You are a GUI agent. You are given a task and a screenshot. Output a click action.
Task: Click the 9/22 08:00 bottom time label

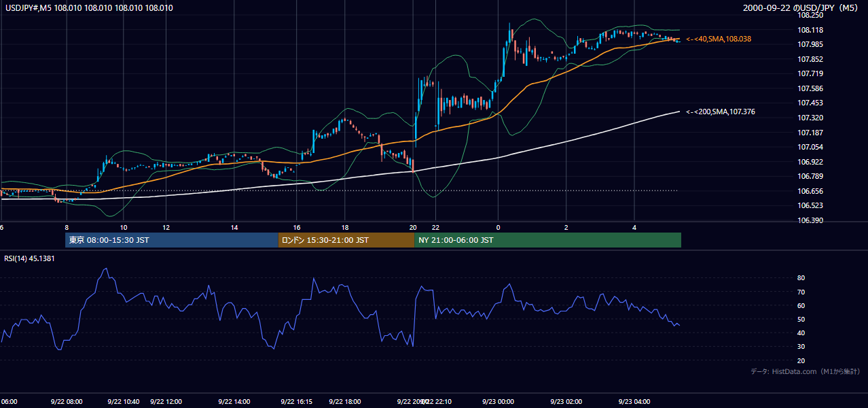click(x=67, y=401)
